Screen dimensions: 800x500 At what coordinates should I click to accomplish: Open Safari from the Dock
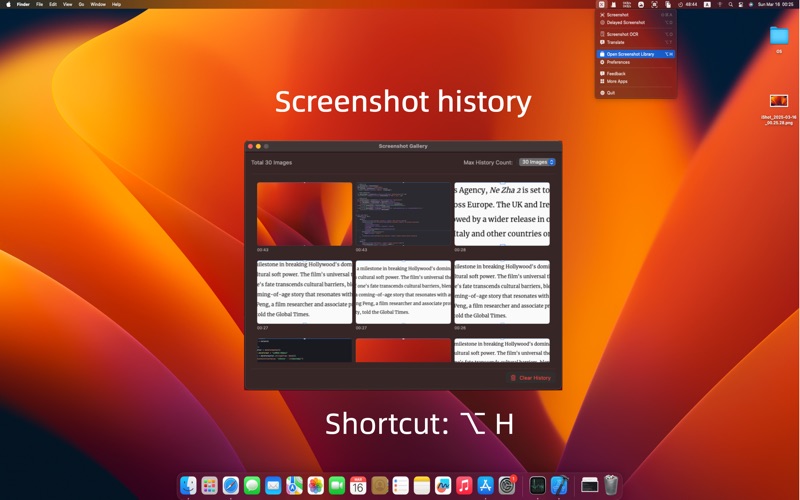pos(231,486)
